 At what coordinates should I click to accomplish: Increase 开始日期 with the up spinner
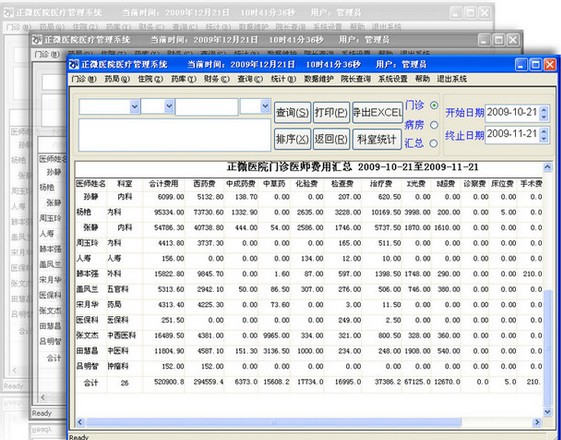(544, 109)
